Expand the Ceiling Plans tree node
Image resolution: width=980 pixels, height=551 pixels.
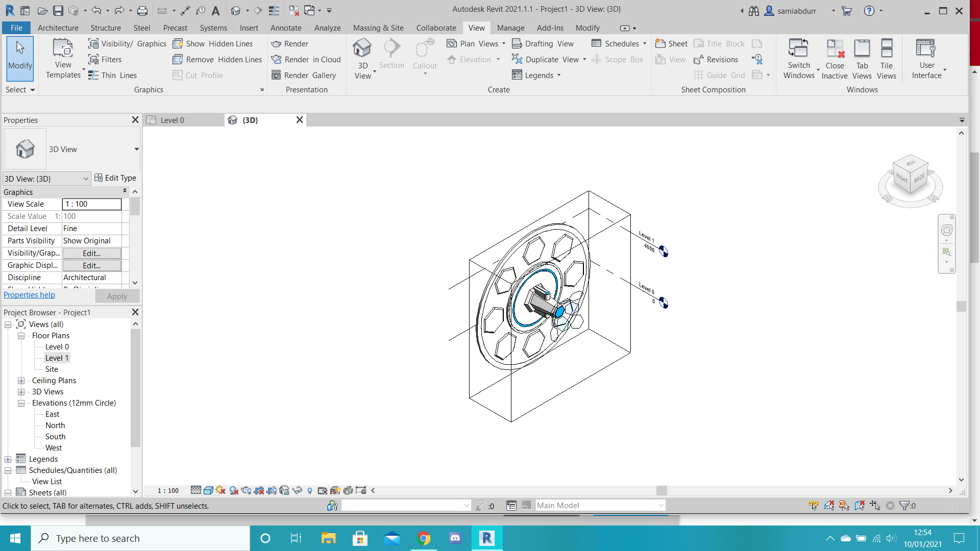pyautogui.click(x=21, y=381)
